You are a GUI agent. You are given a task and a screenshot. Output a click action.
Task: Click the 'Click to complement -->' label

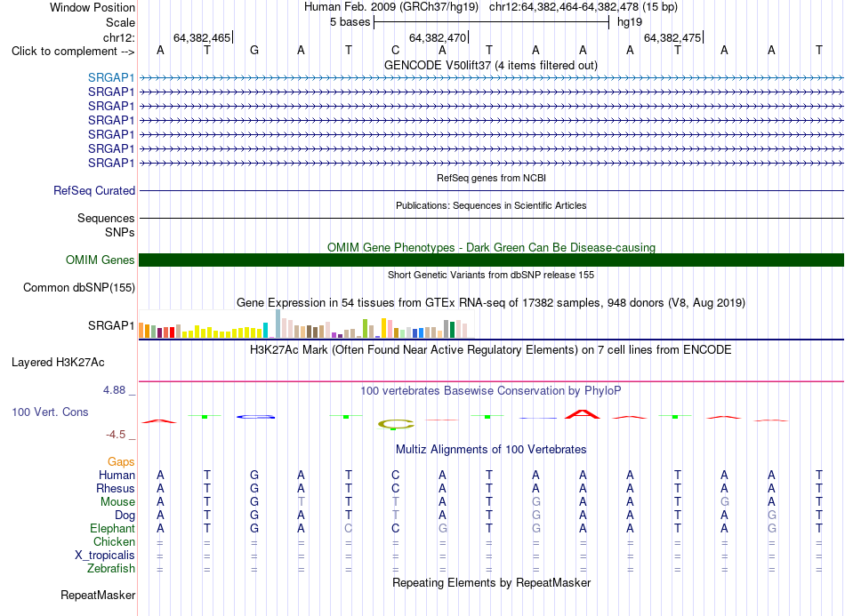[73, 52]
